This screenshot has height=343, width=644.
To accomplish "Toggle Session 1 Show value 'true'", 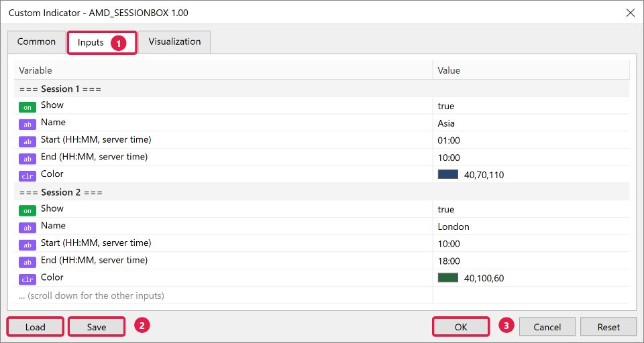I will point(446,107).
